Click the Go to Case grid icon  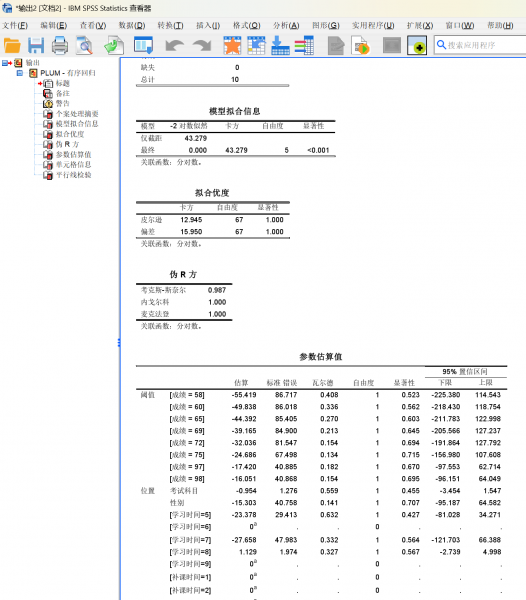[256, 46]
